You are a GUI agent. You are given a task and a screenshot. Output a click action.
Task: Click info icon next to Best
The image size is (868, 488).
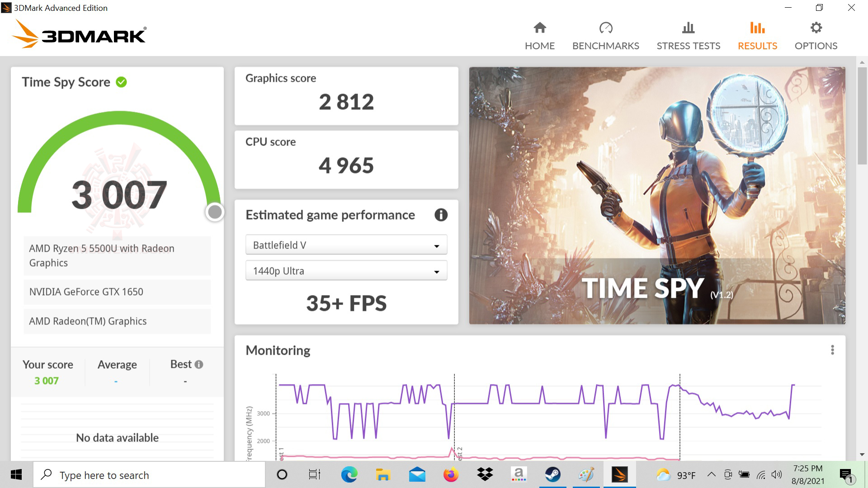point(199,364)
